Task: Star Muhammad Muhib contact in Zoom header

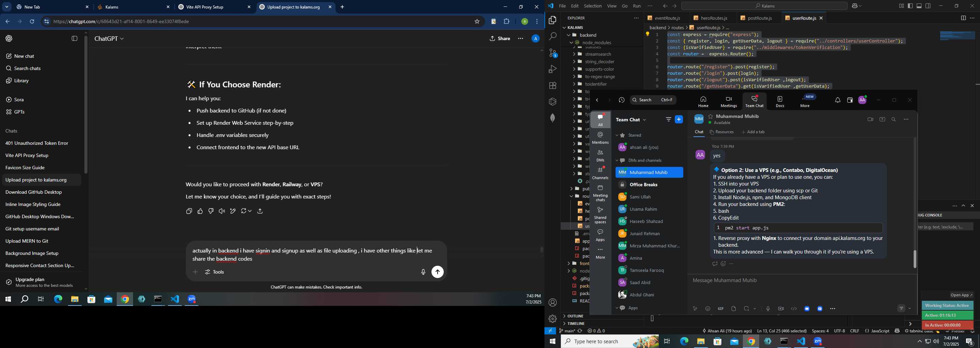Action: [x=710, y=116]
